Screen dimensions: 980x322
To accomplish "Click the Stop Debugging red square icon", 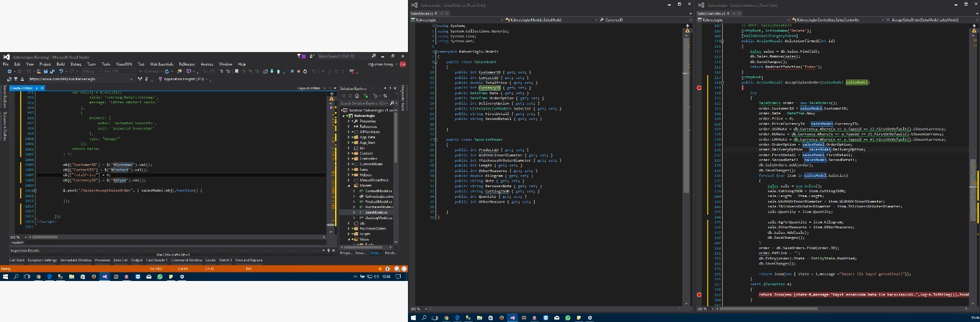I will click(298, 71).
